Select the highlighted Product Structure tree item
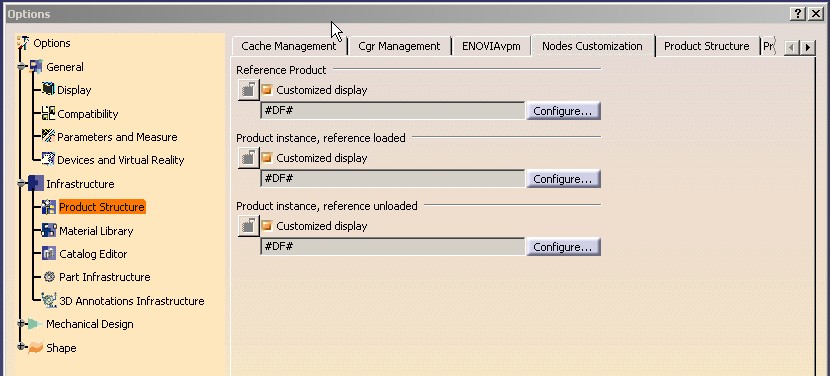This screenshot has height=376, width=830. tap(102, 207)
